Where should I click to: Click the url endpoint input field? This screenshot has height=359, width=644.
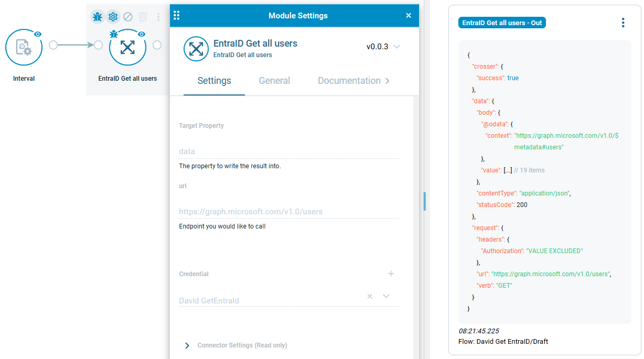click(288, 212)
